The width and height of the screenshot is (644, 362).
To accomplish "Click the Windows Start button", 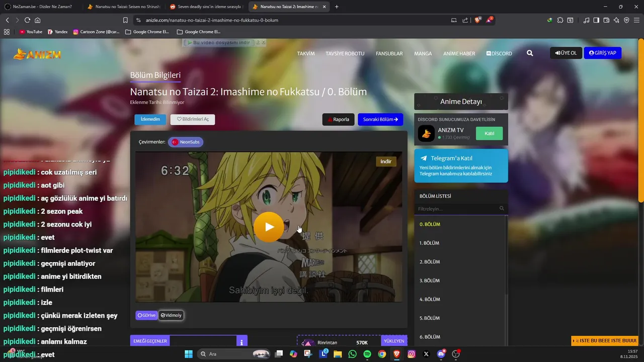I will (189, 354).
